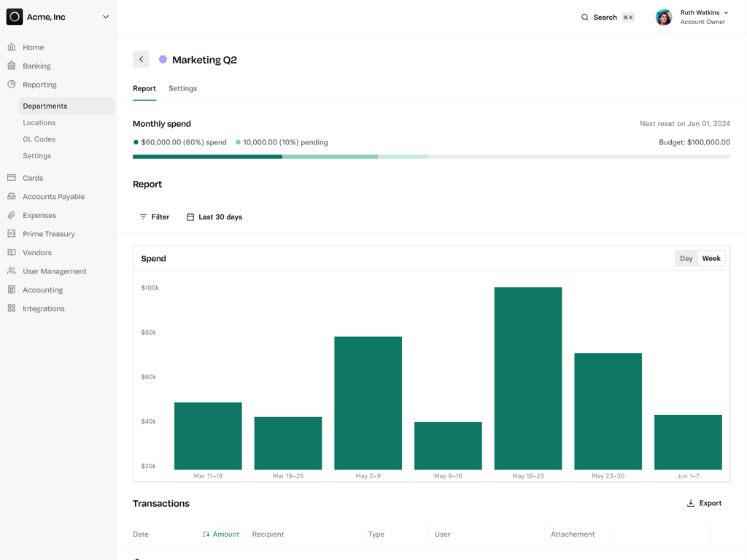
Task: Open the Home link text
Action: tap(34, 47)
